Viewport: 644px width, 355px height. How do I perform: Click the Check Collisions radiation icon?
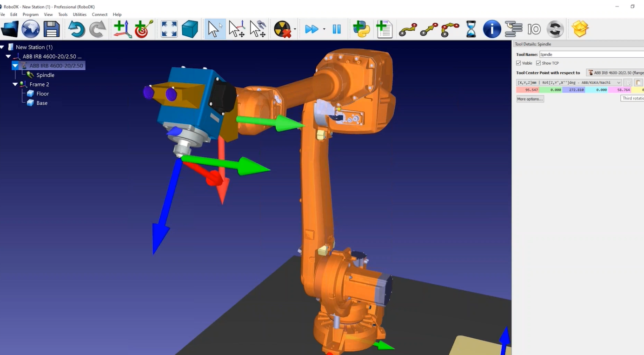click(282, 29)
